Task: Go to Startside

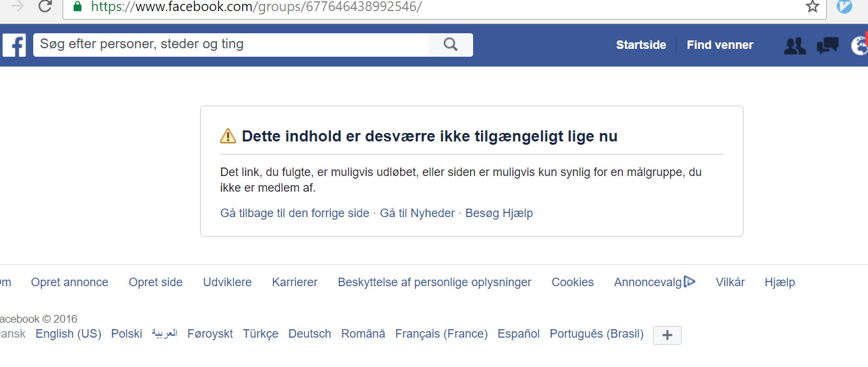Action: [641, 45]
